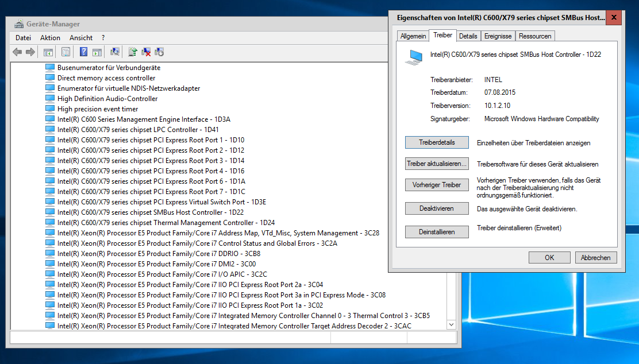Open the Ereignisse tab

pos(498,36)
